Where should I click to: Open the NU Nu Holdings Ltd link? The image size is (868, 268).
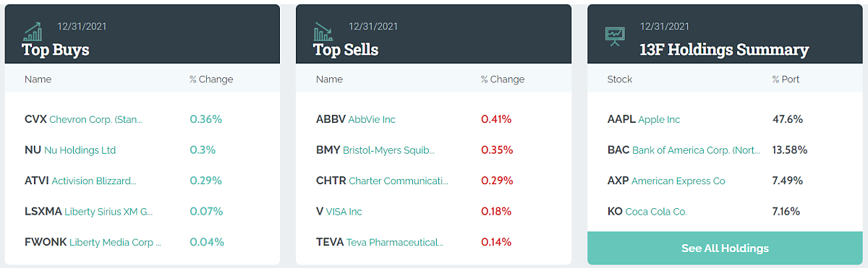(x=70, y=150)
